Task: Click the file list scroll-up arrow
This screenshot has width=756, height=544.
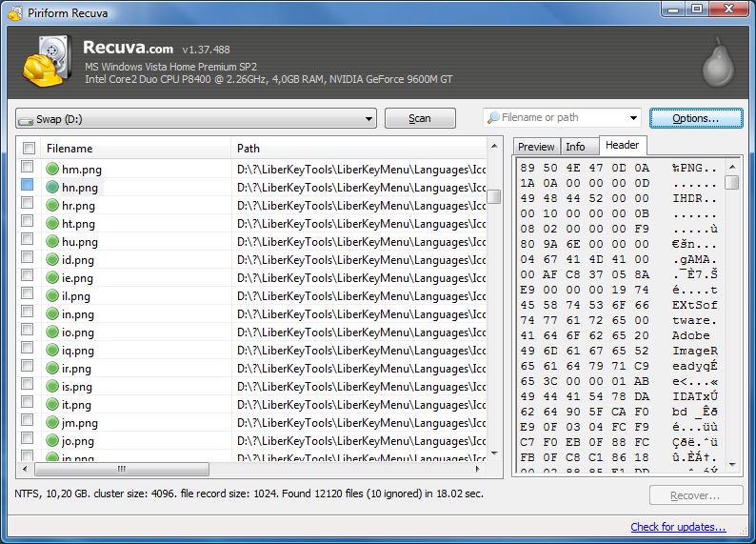Action: [x=494, y=145]
